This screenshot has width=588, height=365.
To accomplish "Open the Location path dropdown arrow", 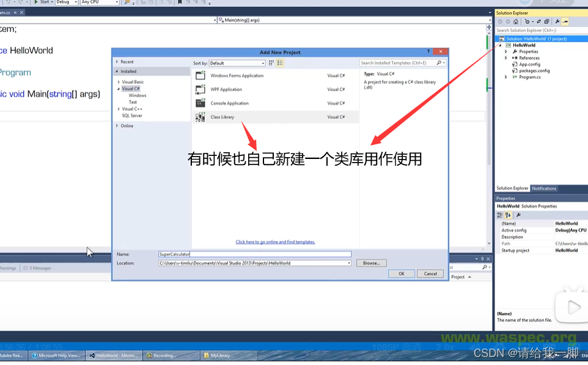I will [349, 263].
